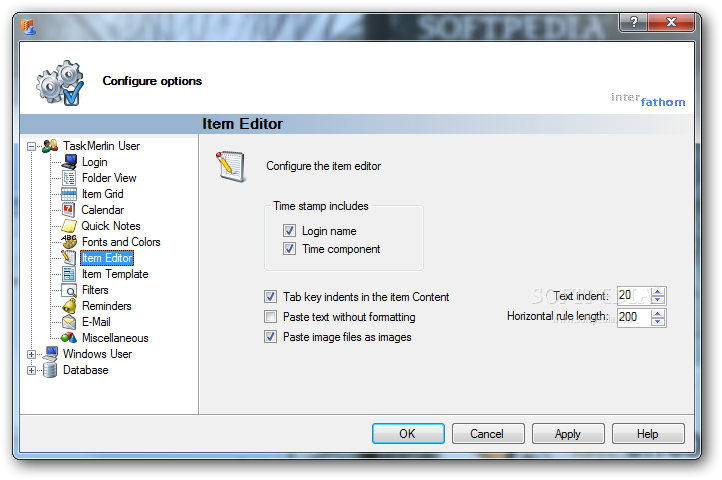Click the large notepad-and-pencil icon beside Configure the item editor
Screen dimensions: 722x480
pos(230,166)
